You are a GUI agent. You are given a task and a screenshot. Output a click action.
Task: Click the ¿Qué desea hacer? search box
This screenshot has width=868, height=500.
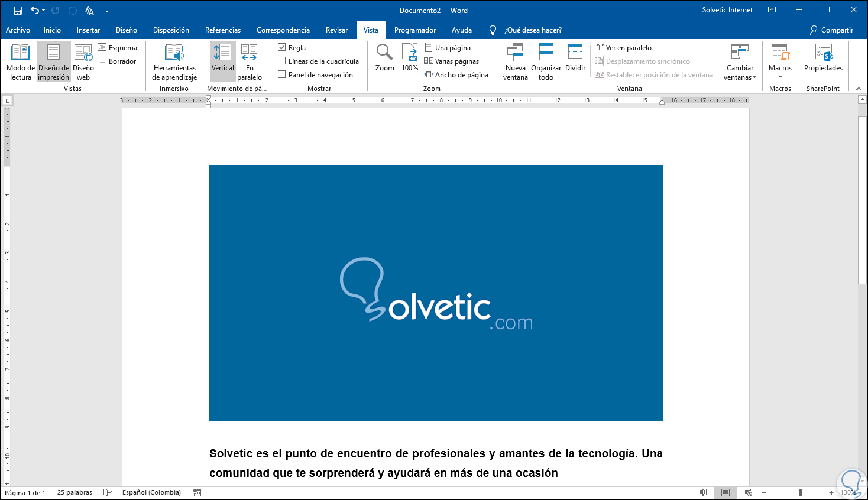pos(533,30)
